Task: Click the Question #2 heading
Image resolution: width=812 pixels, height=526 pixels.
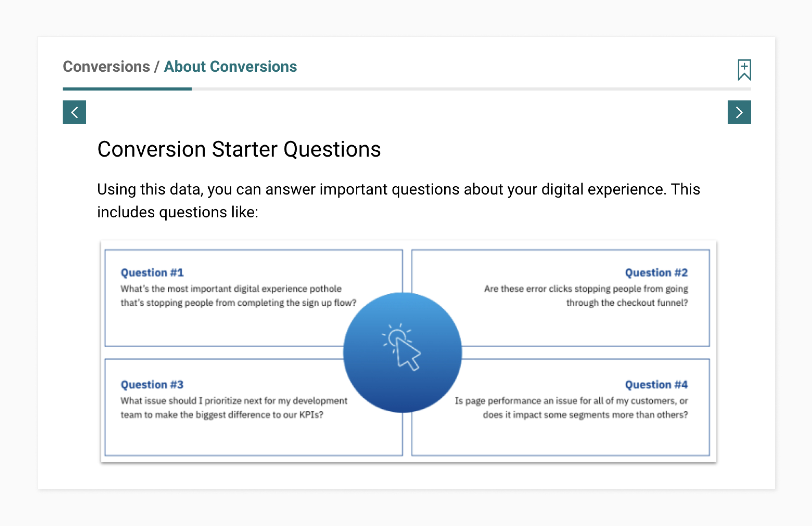Action: (656, 273)
